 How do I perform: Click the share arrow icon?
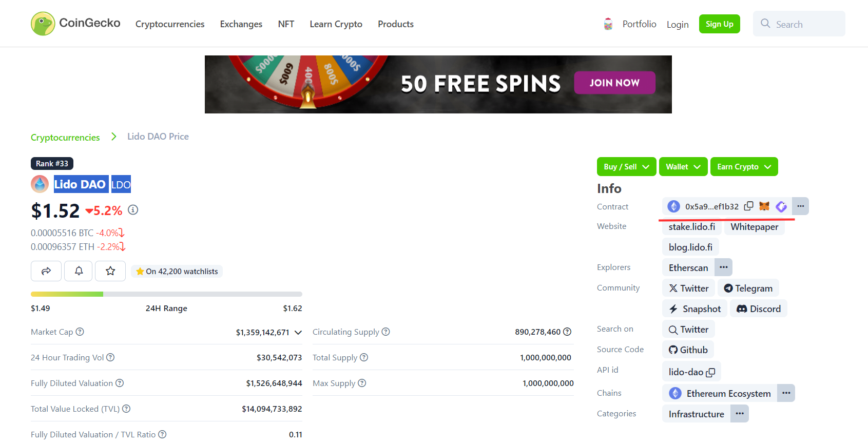point(46,271)
